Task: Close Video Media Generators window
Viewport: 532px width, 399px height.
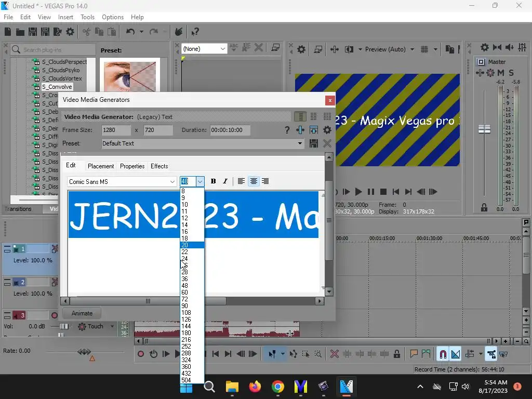Action: tap(330, 100)
